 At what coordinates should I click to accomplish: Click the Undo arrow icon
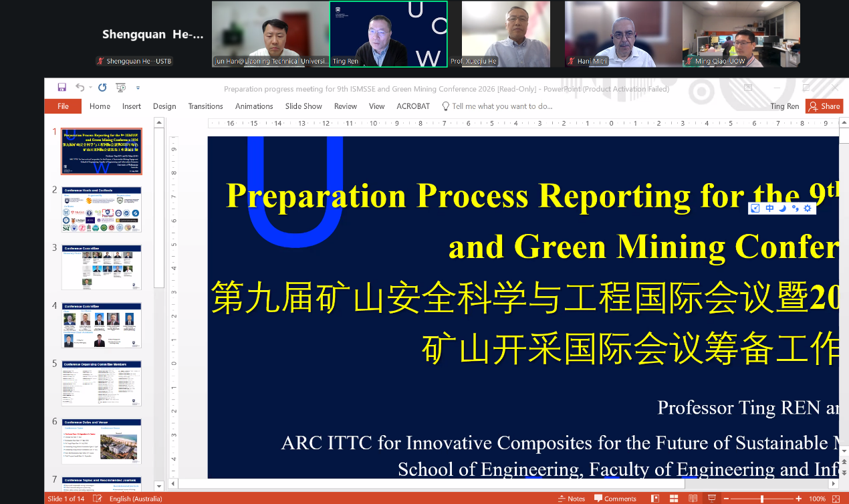pos(80,88)
